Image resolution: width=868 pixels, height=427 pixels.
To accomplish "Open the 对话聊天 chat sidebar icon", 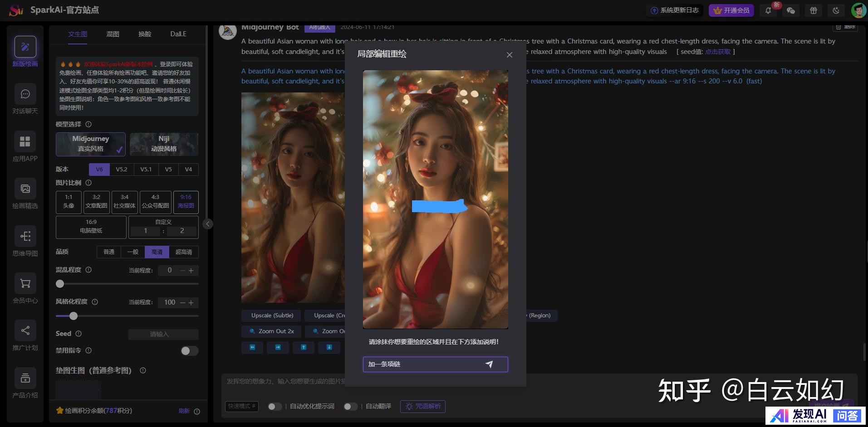I will click(25, 94).
